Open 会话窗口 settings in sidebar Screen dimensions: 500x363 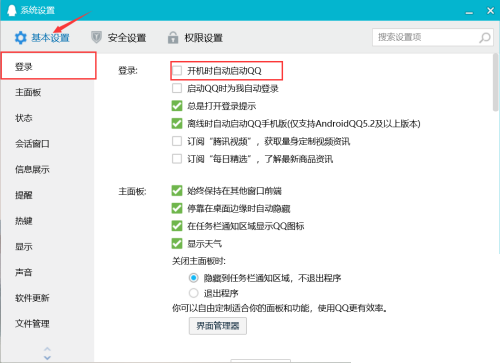click(x=47, y=144)
